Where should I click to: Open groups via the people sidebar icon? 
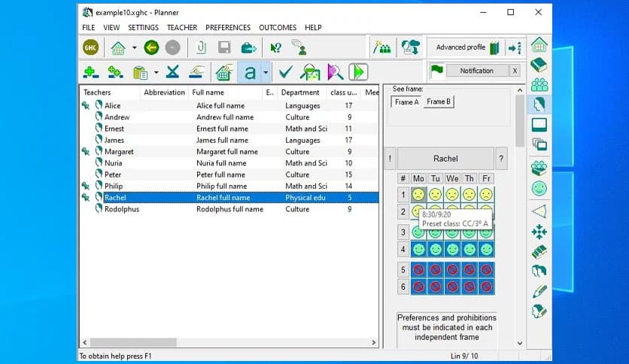pyautogui.click(x=539, y=84)
